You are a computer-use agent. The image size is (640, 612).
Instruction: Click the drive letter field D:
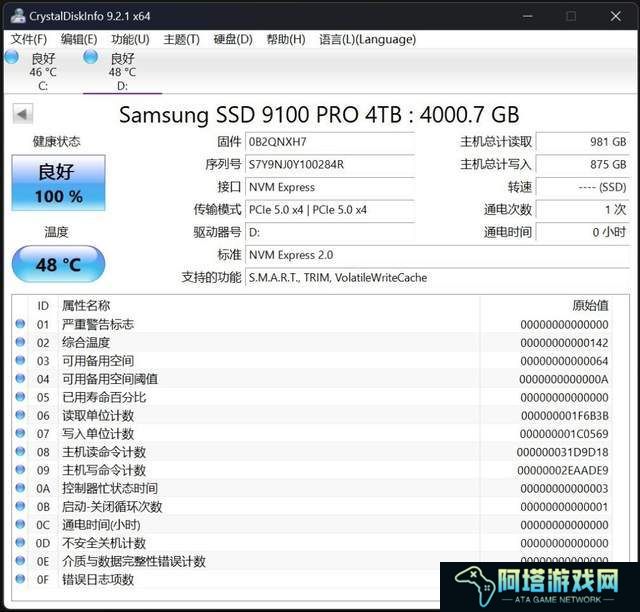click(x=330, y=233)
